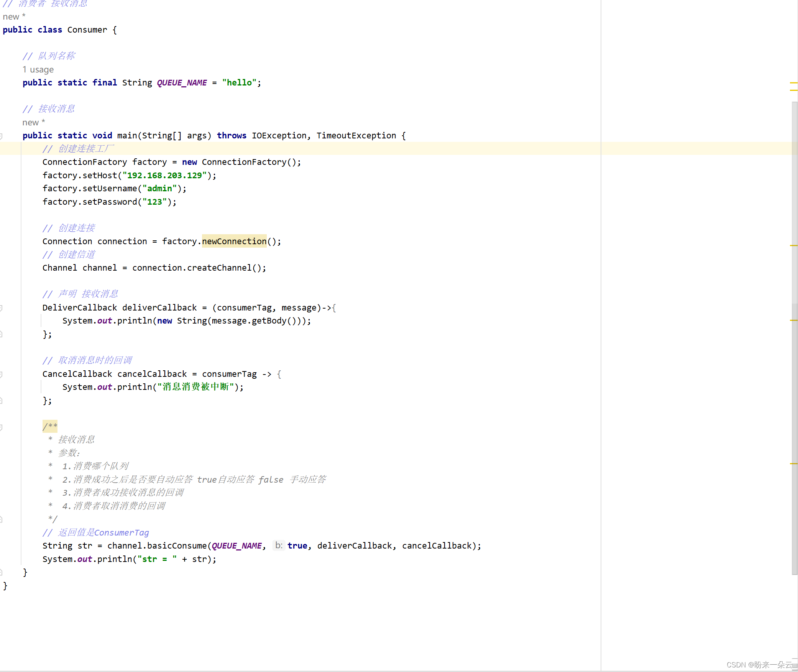Select the "hello" string literal
798x672 pixels.
point(240,83)
